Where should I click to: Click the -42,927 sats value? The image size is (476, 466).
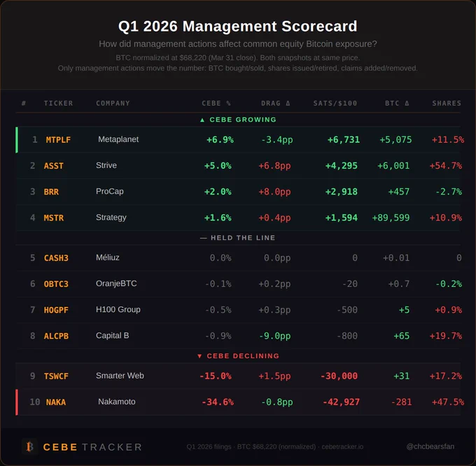click(x=341, y=402)
